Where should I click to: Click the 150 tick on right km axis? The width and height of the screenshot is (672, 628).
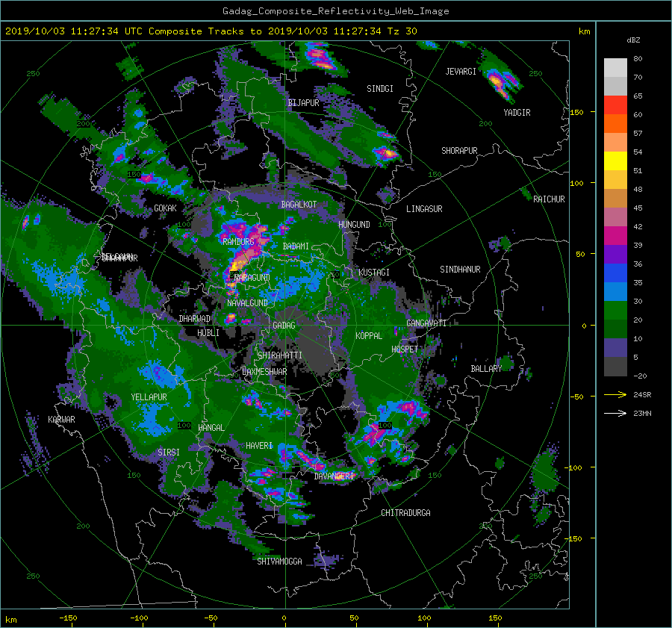(x=576, y=112)
